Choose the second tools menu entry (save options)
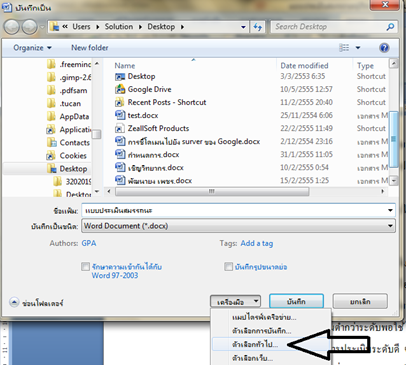Viewport: 406px width, 365px height. (262, 331)
